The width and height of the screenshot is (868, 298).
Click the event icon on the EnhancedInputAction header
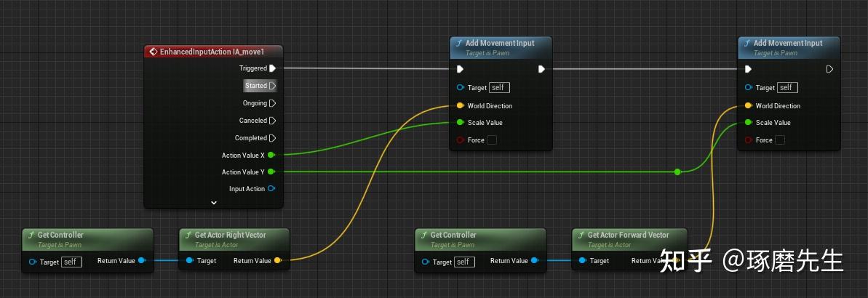tap(154, 52)
